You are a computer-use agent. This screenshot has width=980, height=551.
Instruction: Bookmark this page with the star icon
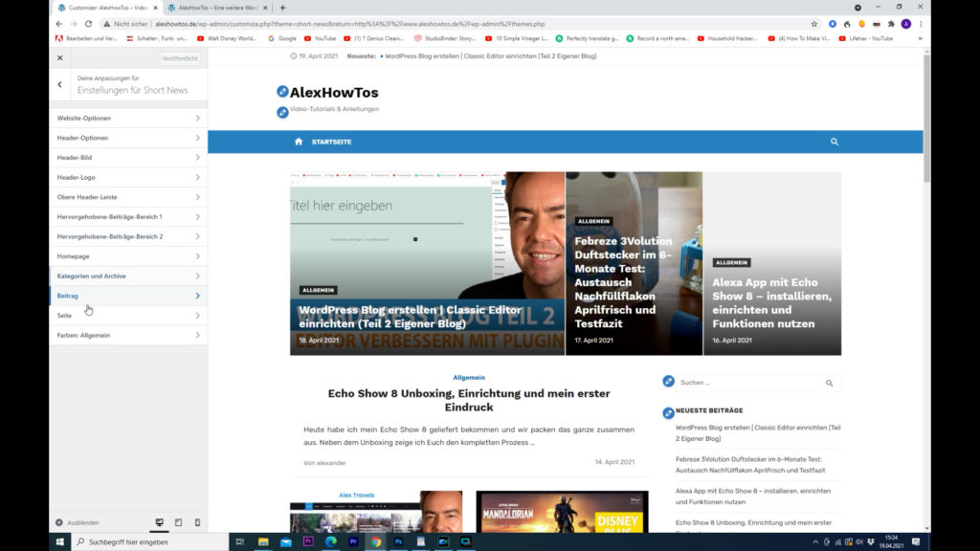(x=813, y=24)
